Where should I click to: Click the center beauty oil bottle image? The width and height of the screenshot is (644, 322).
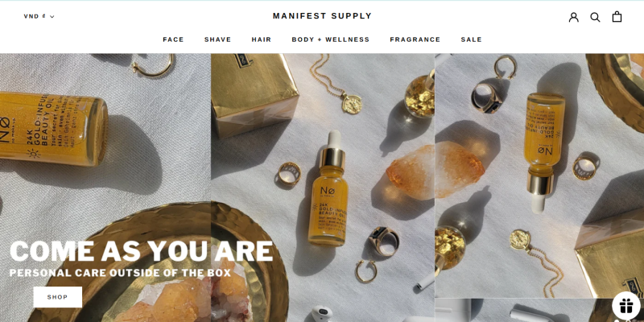(328, 189)
